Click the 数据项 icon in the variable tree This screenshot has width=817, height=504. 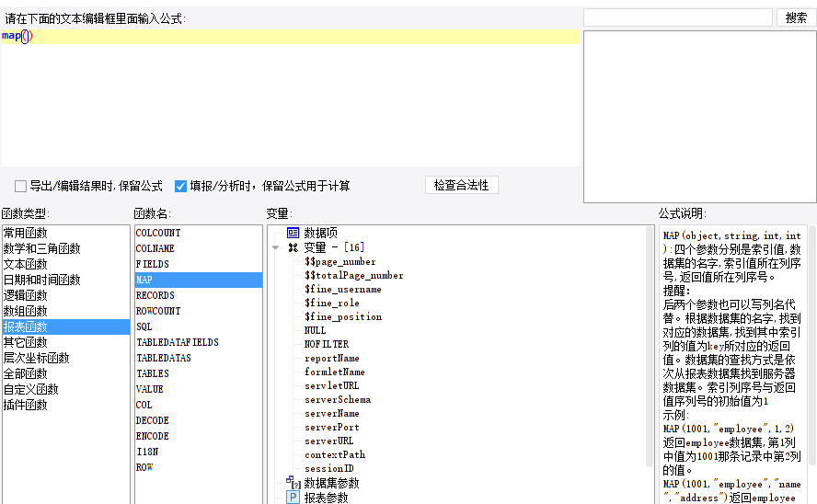tap(293, 233)
